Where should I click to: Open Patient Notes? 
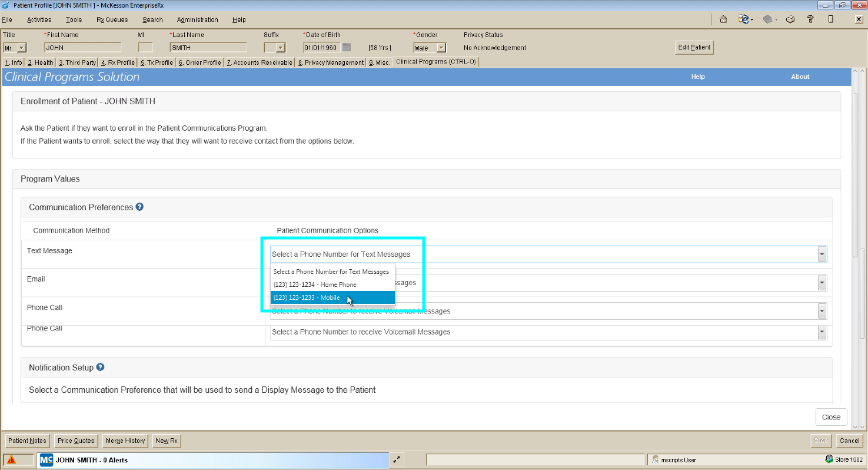click(27, 441)
